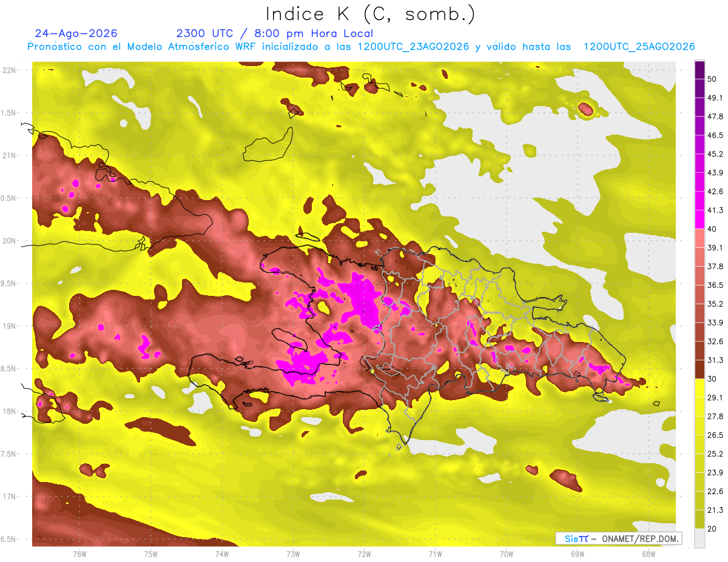
Task: Pick the magenta swatch between 40 and 41.3
Action: pyautogui.click(x=699, y=220)
